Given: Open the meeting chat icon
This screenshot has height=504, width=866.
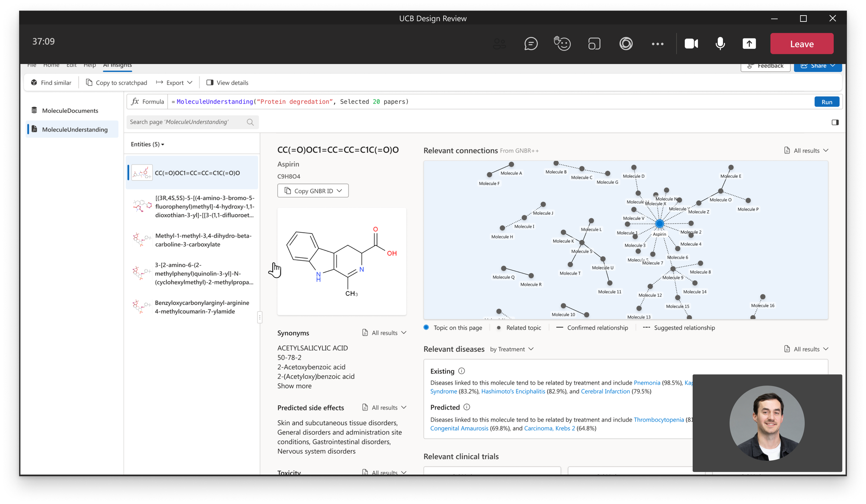Looking at the screenshot, I should [531, 44].
